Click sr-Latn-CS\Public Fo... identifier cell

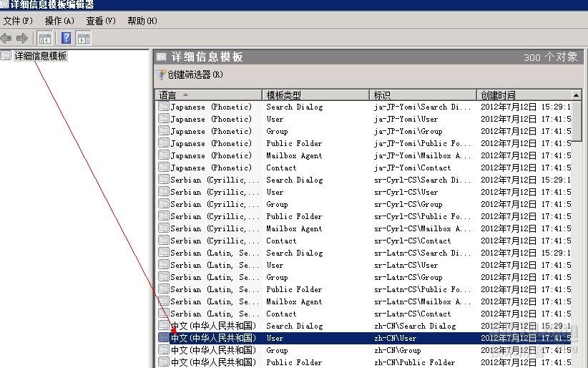pyautogui.click(x=422, y=289)
